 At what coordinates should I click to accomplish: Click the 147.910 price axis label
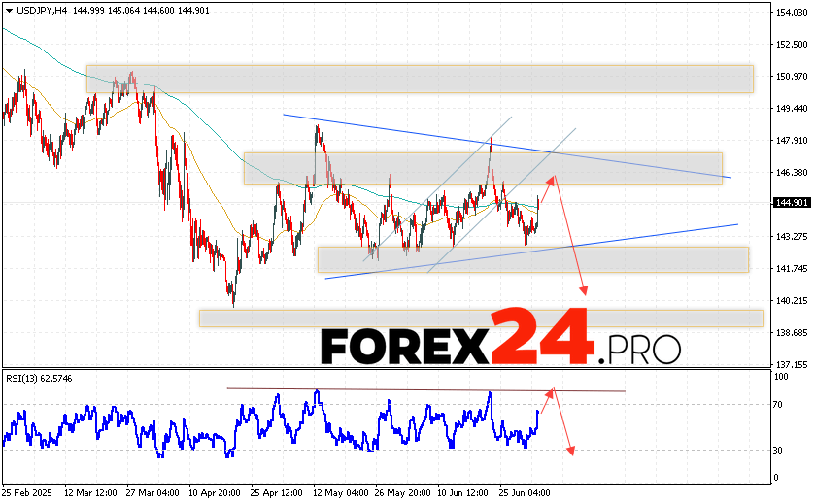pos(792,140)
